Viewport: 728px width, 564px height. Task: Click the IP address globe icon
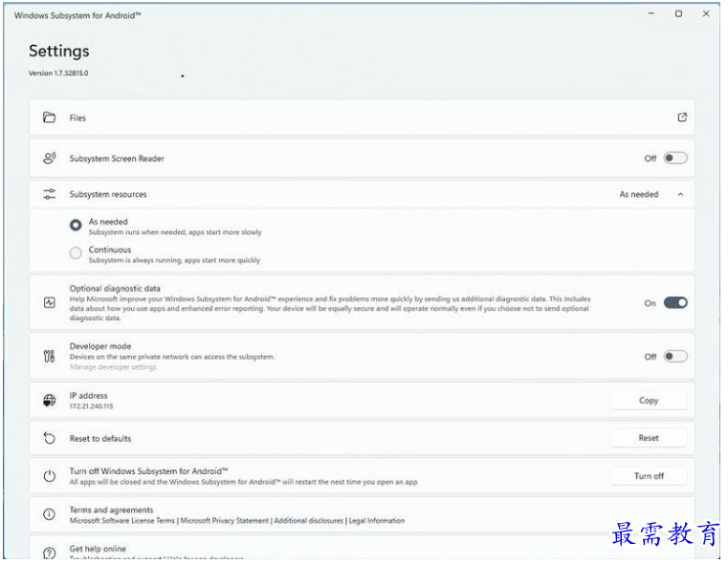point(49,401)
